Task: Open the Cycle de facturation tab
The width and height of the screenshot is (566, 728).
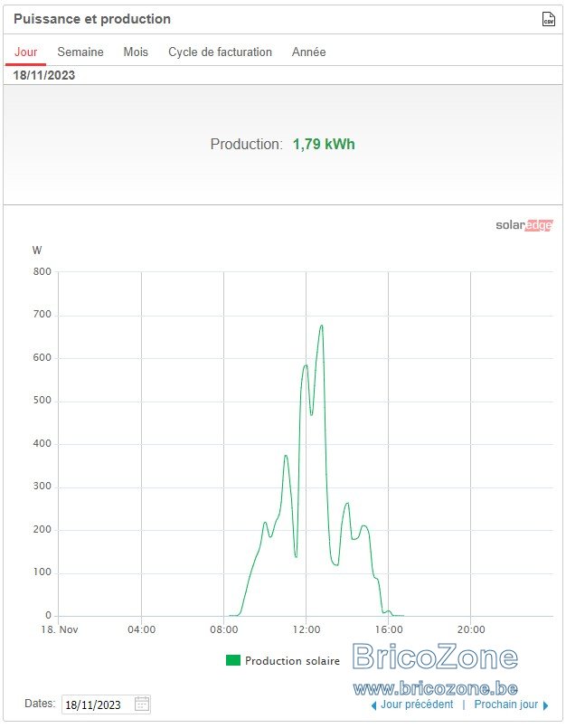Action: (x=220, y=52)
